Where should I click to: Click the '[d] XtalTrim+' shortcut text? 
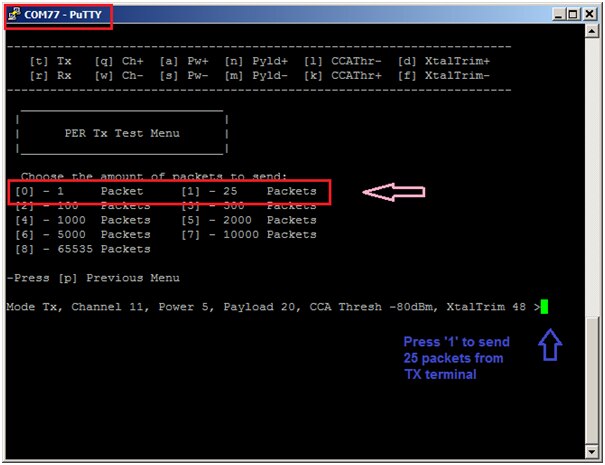[444, 61]
